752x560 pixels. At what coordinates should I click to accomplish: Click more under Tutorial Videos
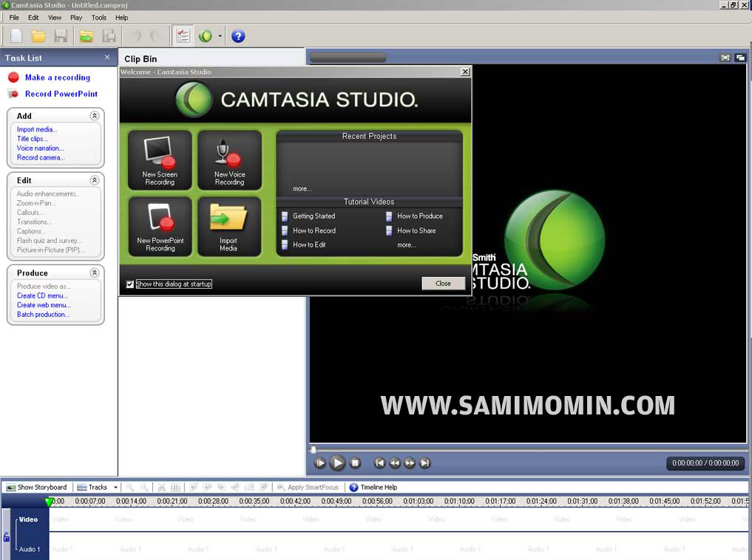coord(406,245)
